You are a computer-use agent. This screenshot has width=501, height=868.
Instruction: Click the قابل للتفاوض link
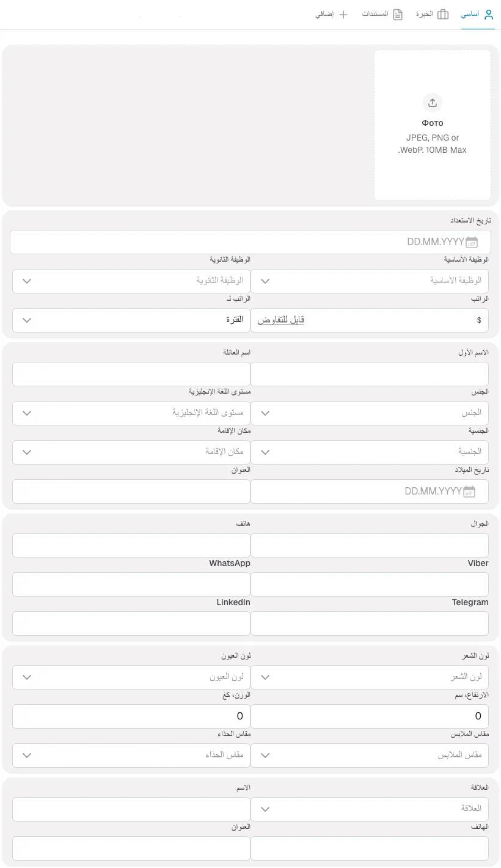(280, 319)
